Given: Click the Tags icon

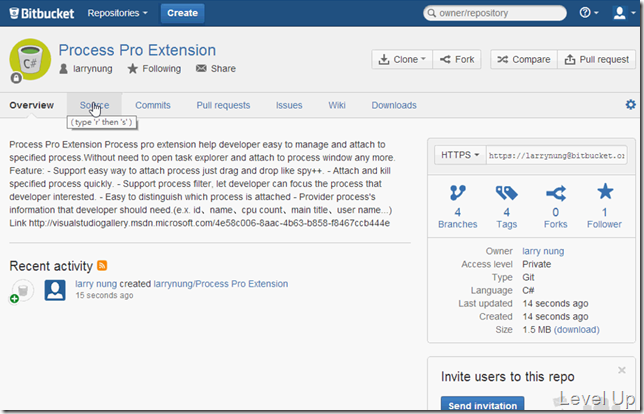Looking at the screenshot, I should coord(506,193).
